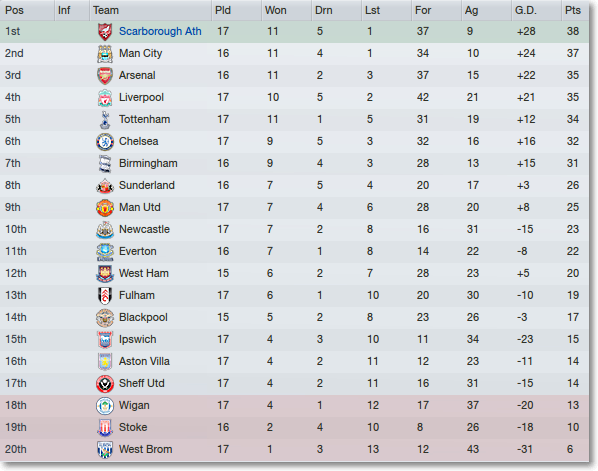Image resolution: width=598 pixels, height=471 pixels.
Task: Click the Liverpool crest icon
Action: point(105,98)
